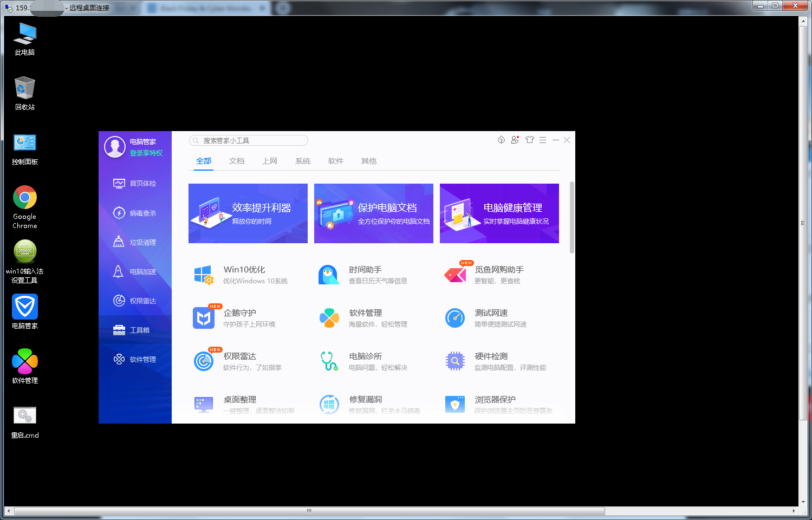812x520 pixels.
Task: Click 电脑问题，轻松解决 description text
Action: pyautogui.click(x=378, y=368)
